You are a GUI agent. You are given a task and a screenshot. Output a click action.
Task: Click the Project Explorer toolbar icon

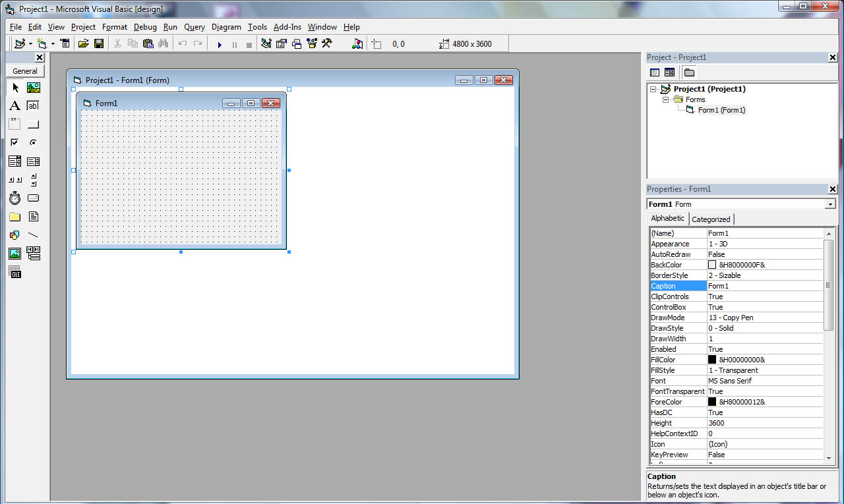point(266,44)
